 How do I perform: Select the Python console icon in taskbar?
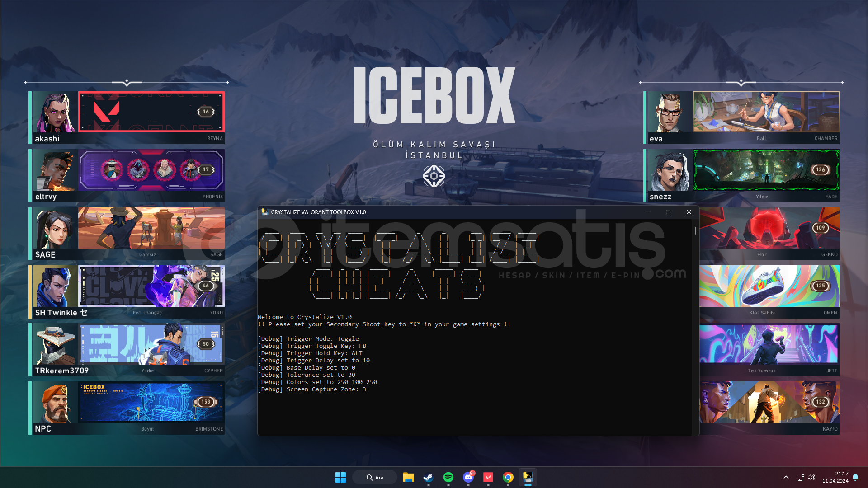coord(528,477)
